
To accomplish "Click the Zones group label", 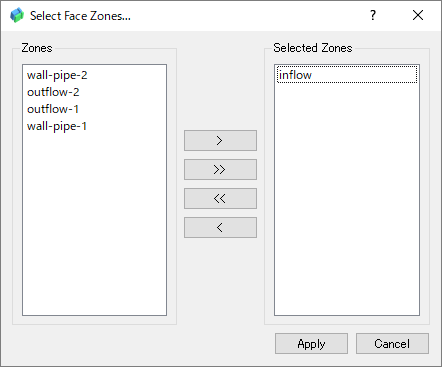I will click(37, 48).
